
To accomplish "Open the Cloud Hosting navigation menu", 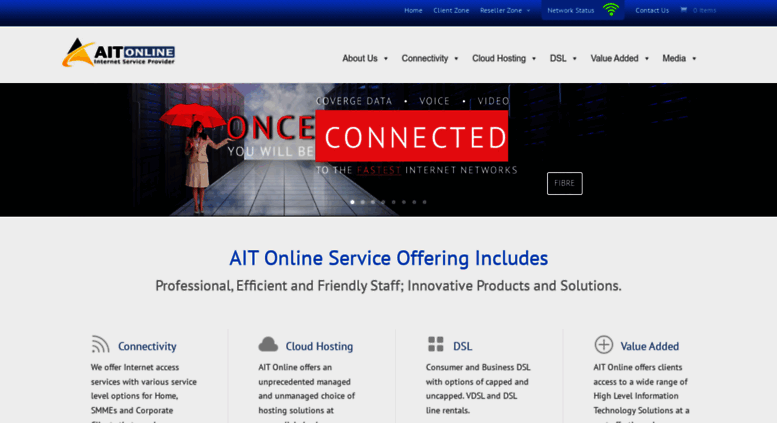I will pos(499,58).
